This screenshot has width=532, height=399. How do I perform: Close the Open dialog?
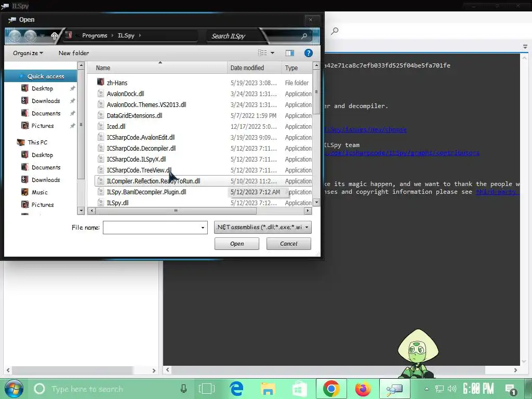click(x=311, y=20)
